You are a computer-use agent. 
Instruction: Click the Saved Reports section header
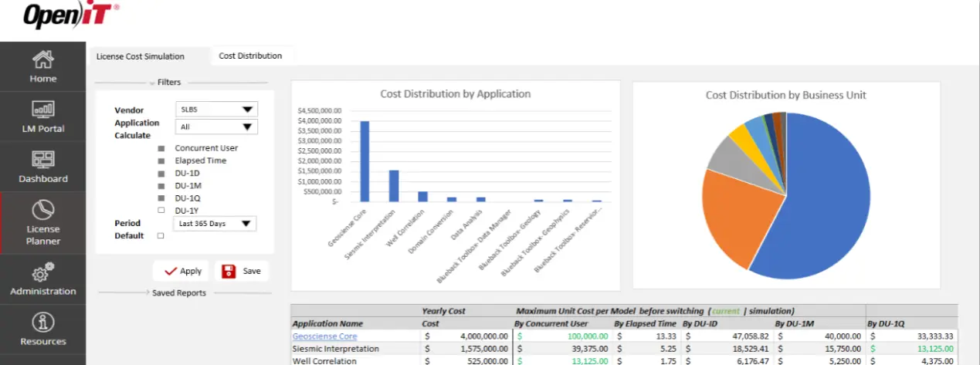tap(179, 293)
